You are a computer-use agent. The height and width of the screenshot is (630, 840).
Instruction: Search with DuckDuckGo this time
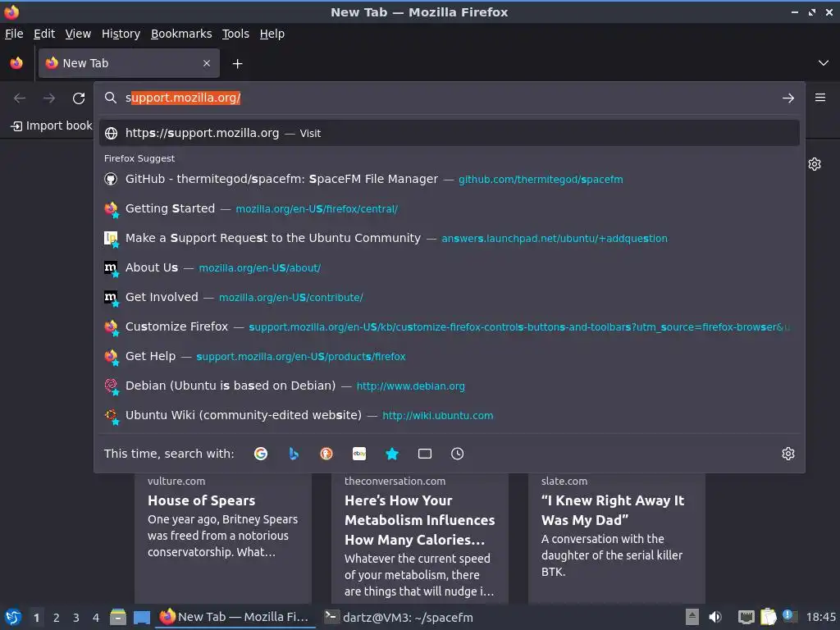(x=326, y=454)
